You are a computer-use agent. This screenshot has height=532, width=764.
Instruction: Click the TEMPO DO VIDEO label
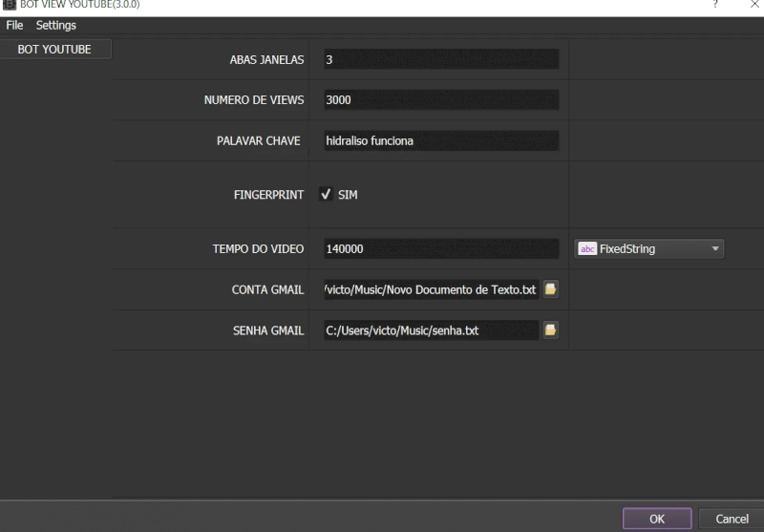click(x=258, y=249)
